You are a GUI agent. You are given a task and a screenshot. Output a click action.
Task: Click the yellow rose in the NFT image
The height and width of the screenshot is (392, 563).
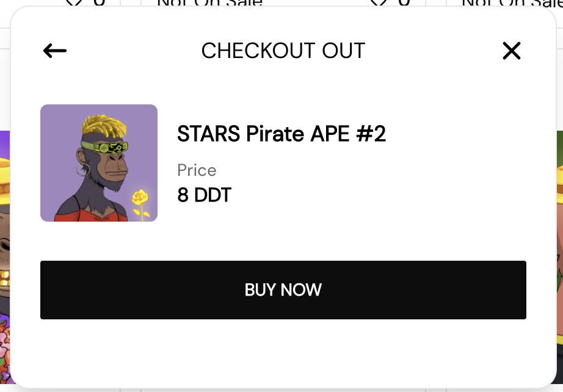click(x=141, y=198)
